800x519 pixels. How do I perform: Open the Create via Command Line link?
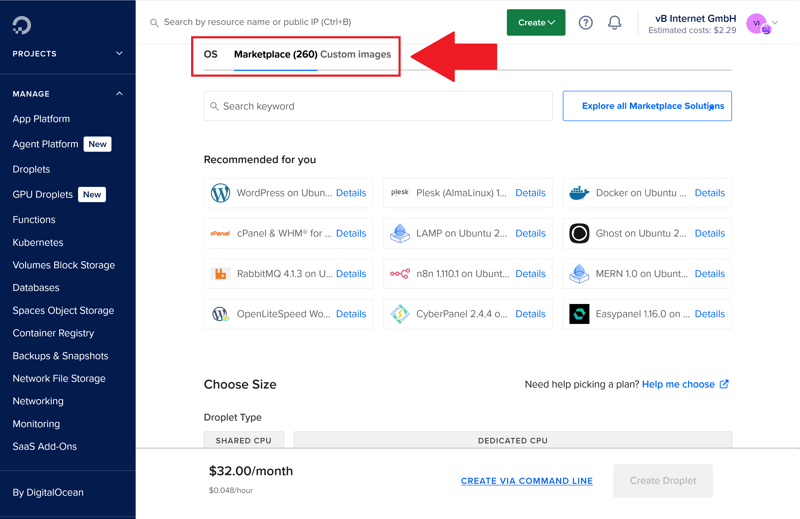pos(526,481)
